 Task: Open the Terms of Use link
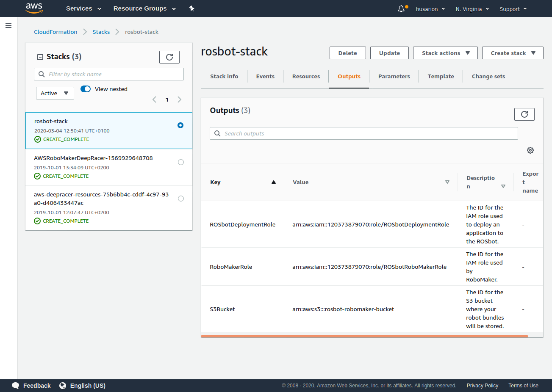523,386
